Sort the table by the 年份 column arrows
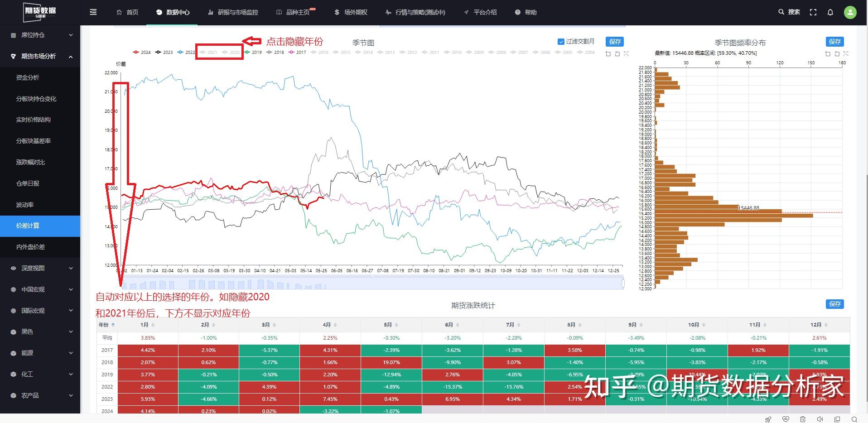The image size is (868, 423). 113,325
